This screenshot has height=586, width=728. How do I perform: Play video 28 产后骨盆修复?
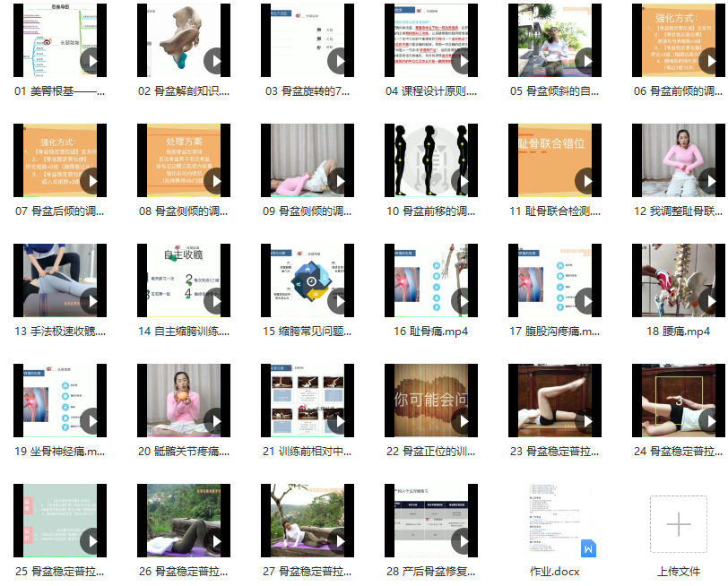click(462, 541)
